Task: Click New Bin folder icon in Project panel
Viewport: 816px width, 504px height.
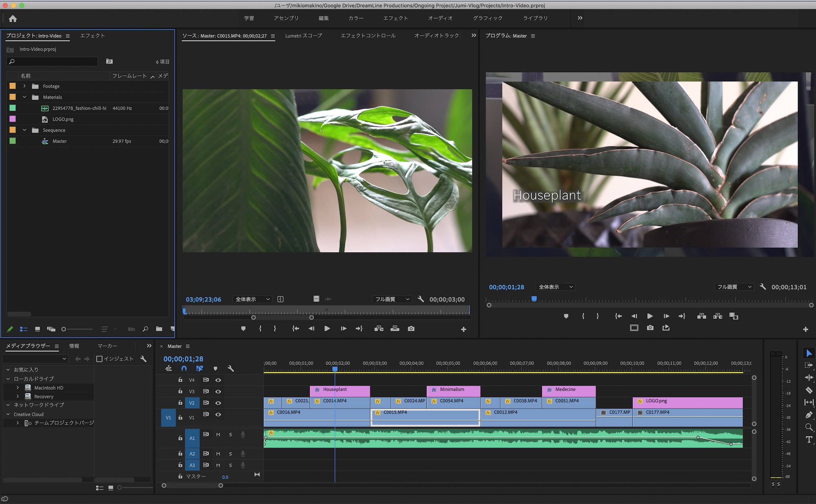Action: [159, 329]
